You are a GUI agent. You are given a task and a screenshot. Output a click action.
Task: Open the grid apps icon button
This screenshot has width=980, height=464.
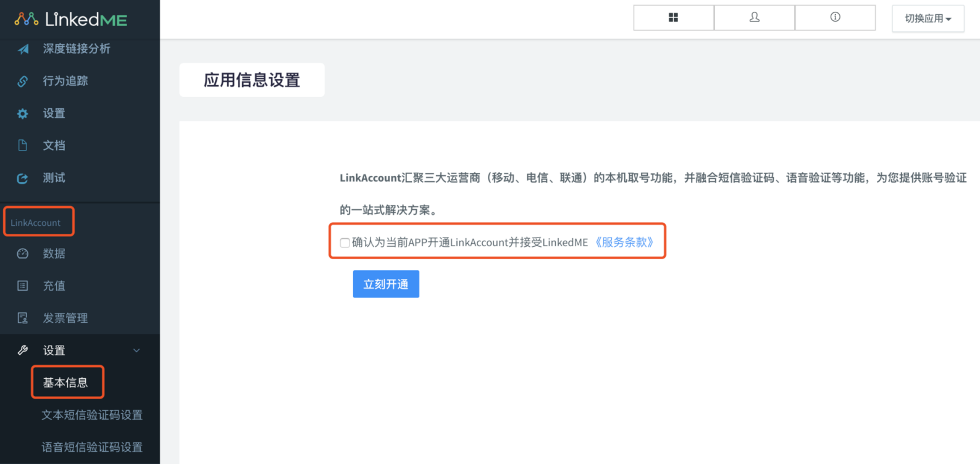pyautogui.click(x=674, y=18)
